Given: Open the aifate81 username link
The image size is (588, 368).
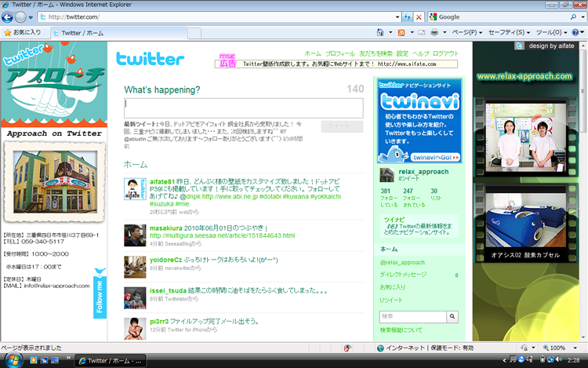Looking at the screenshot, I should [x=162, y=181].
